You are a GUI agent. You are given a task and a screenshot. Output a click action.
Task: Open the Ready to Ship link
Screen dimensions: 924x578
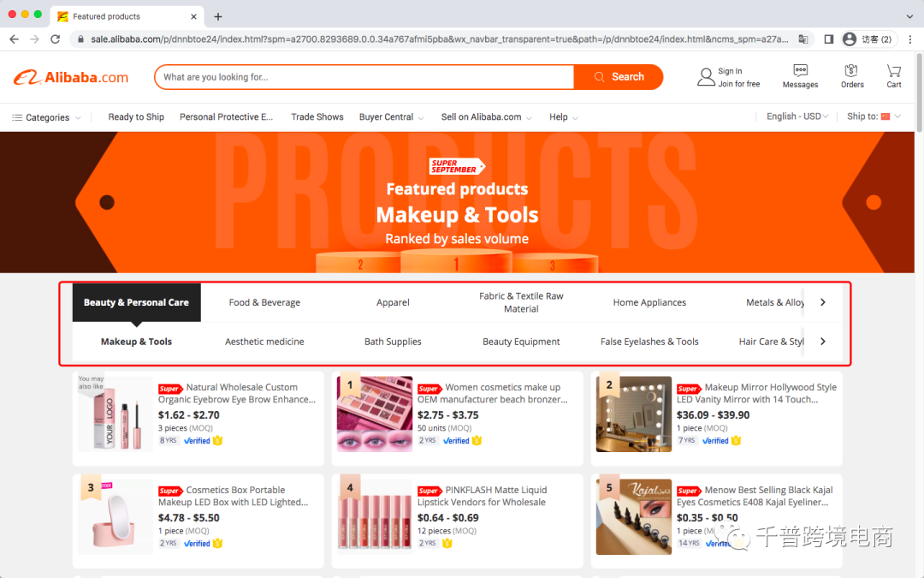[136, 116]
